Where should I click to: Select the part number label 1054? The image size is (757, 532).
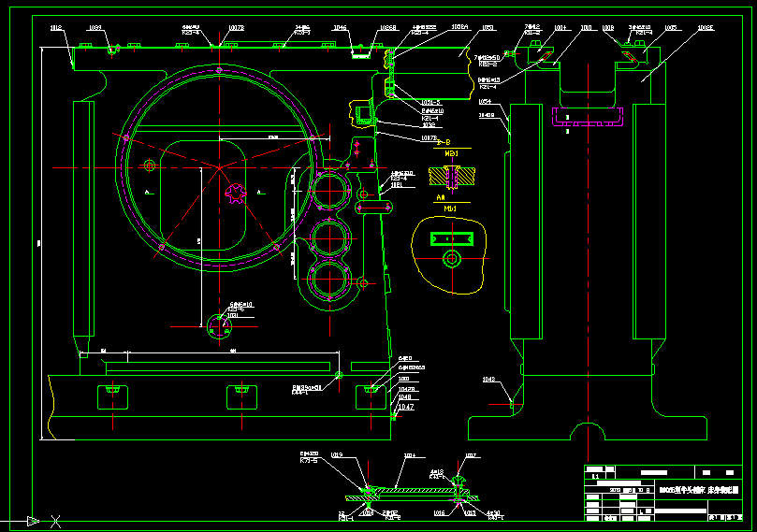485,102
